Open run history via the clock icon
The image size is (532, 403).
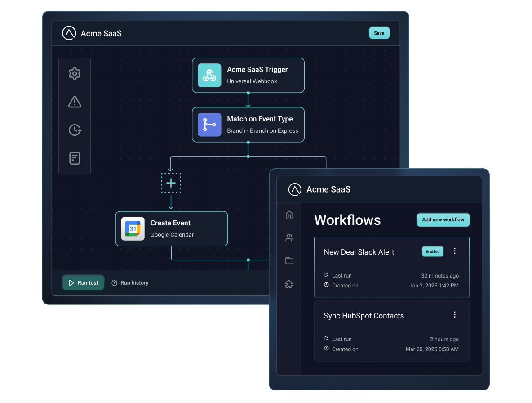coord(75,130)
